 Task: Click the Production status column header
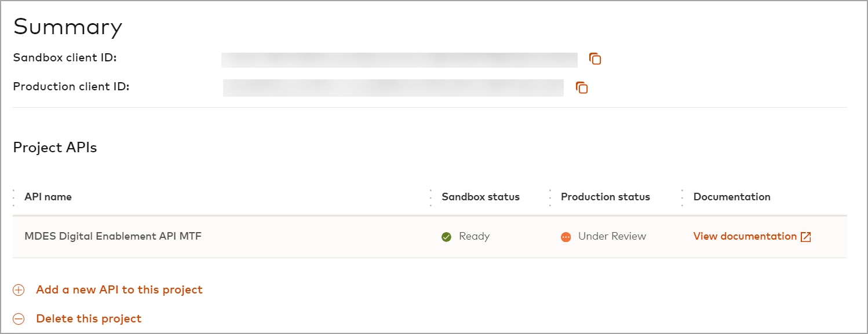pos(605,197)
